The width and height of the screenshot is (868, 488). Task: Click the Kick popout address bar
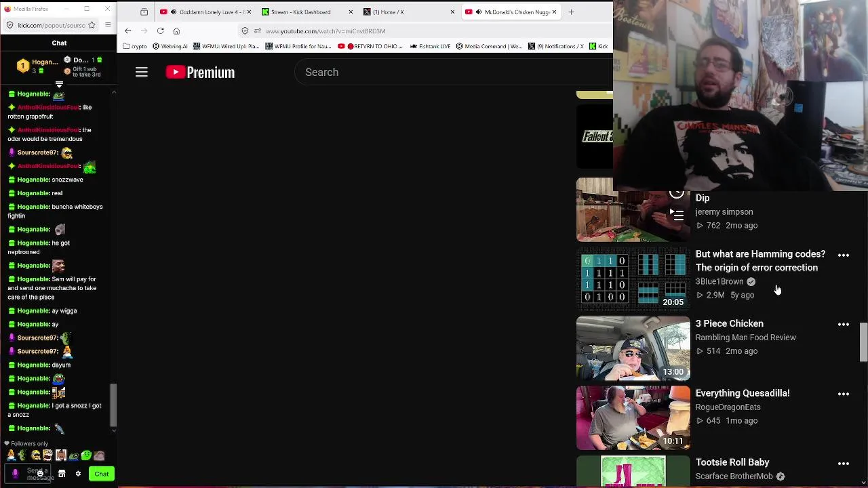click(x=52, y=25)
